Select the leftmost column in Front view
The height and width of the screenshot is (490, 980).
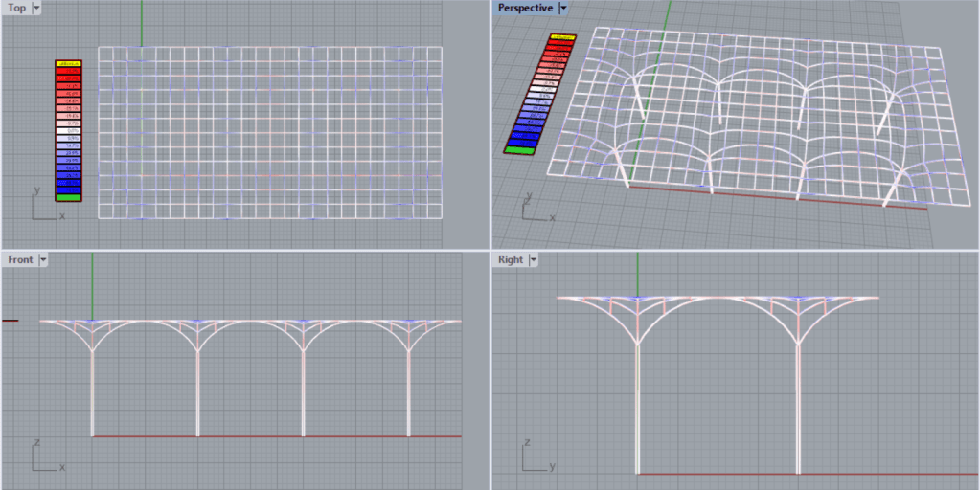(92, 392)
